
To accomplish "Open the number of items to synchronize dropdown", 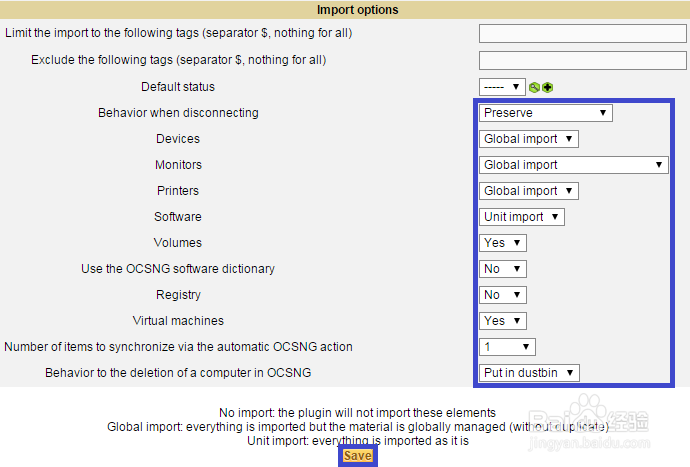I will [508, 347].
